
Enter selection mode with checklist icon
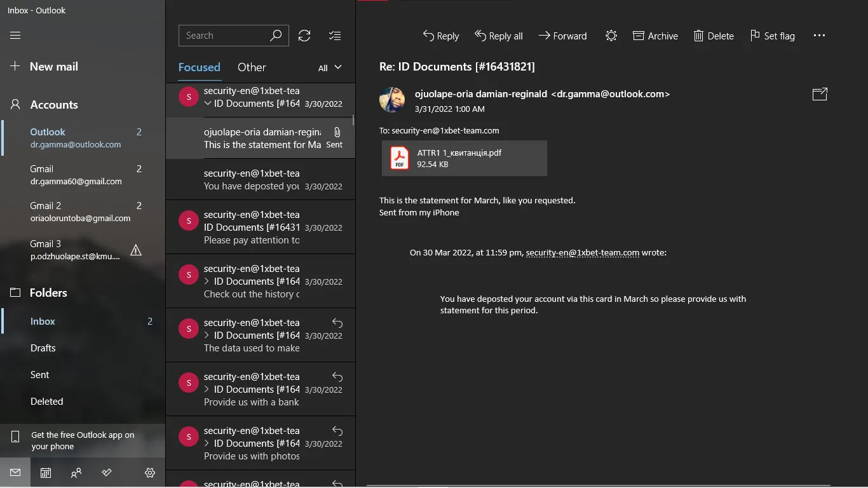(x=335, y=36)
